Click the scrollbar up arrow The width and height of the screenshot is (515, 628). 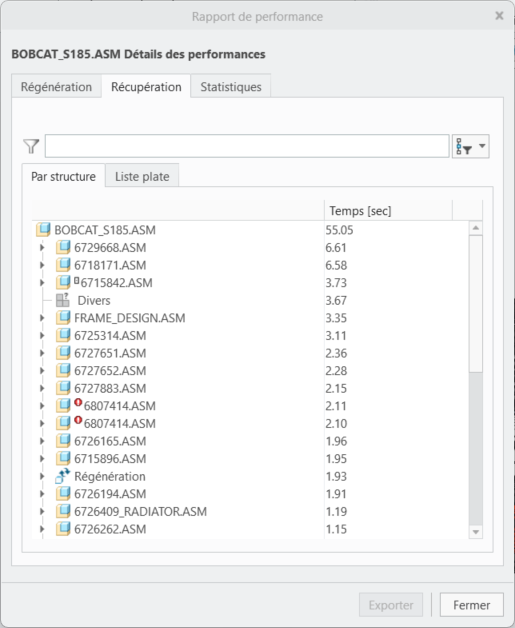pyautogui.click(x=476, y=228)
